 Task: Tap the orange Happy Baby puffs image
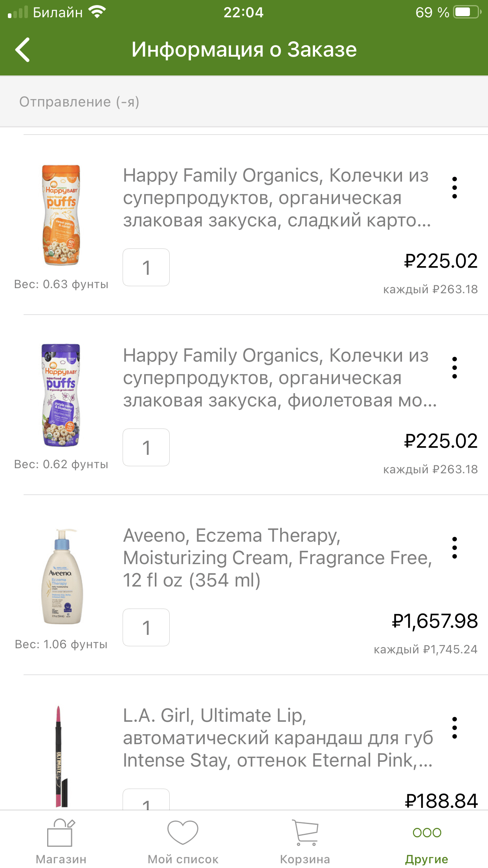pos(61,215)
